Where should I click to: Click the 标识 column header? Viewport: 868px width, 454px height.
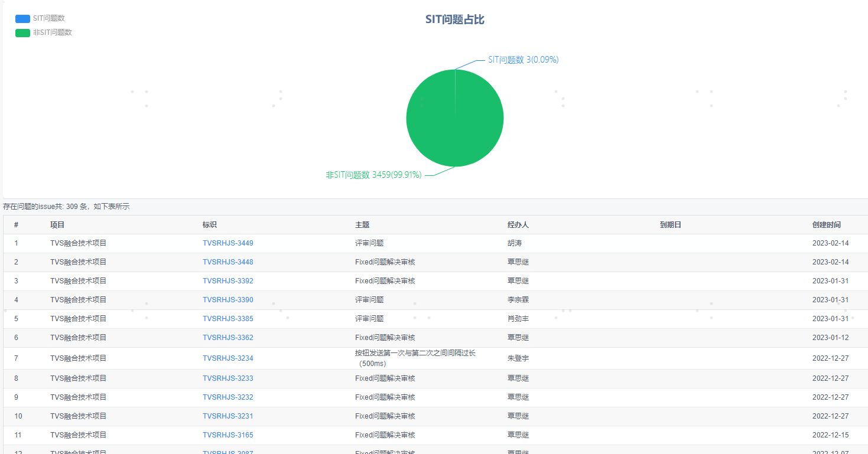tap(210, 225)
